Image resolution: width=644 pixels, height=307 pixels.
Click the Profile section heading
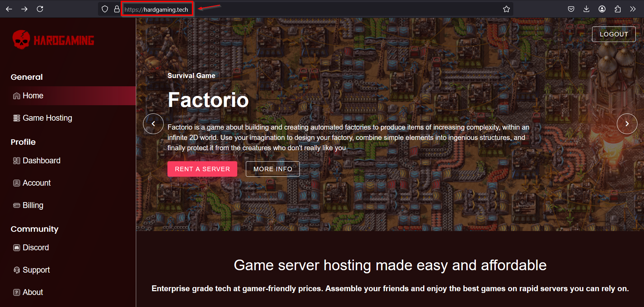[x=23, y=142]
